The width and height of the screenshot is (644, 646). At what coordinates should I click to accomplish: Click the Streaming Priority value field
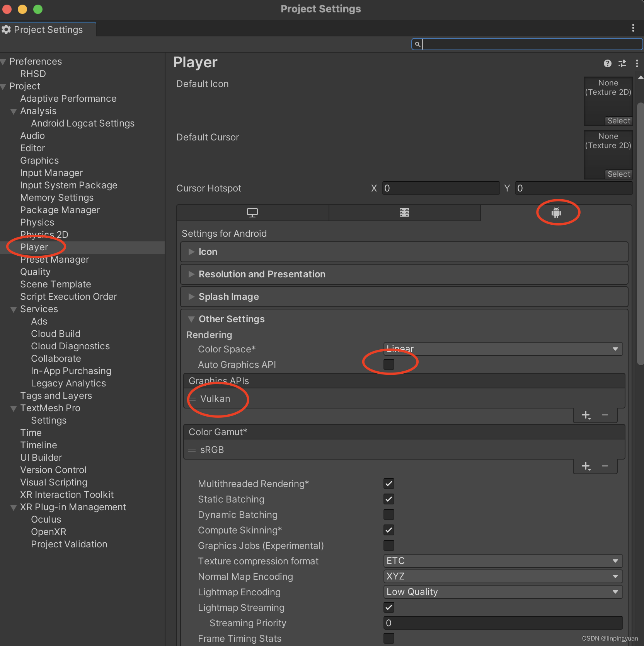(x=503, y=623)
